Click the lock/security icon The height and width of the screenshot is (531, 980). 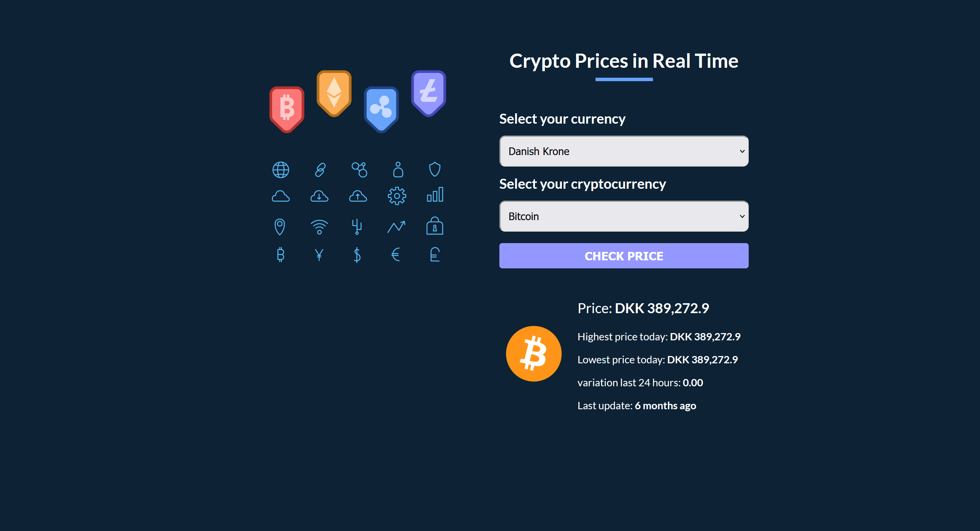[x=433, y=226]
